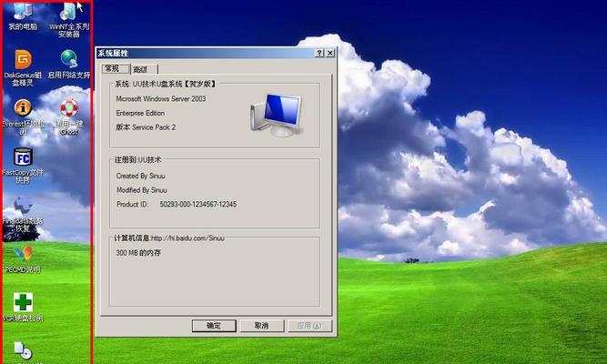Click the greyed 应用(A) button
The width and height of the screenshot is (607, 364).
(x=309, y=326)
